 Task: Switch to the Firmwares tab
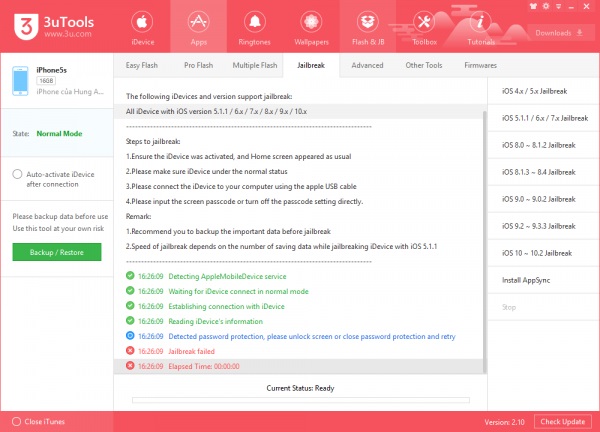point(480,65)
